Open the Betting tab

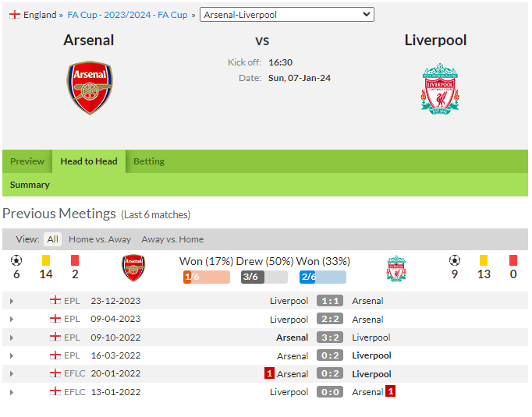pyautogui.click(x=149, y=161)
